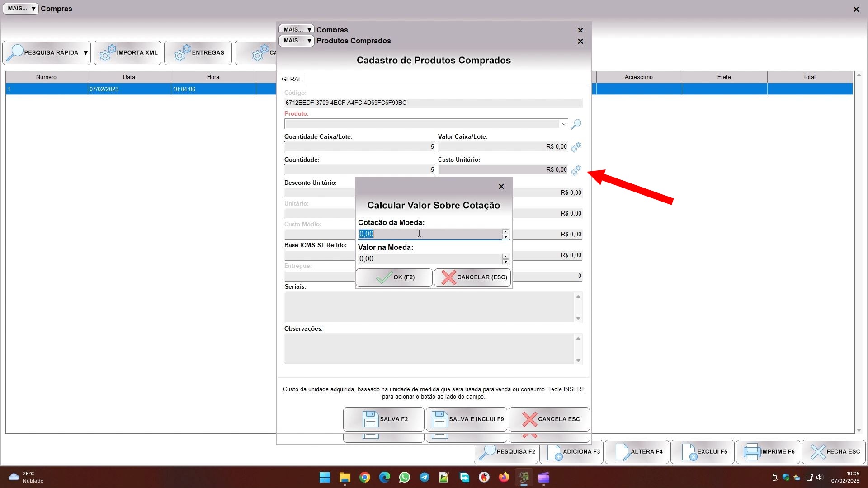Sort by Acréscimo column header

(639, 77)
